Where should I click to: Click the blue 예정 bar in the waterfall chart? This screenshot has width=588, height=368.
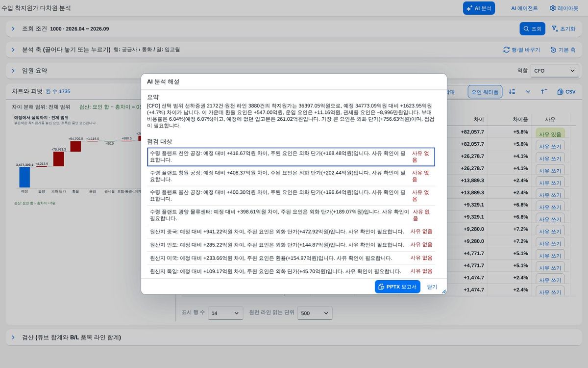[24, 178]
